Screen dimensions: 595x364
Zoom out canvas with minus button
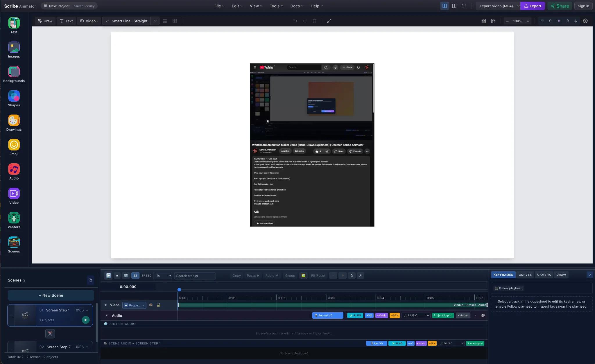(507, 21)
